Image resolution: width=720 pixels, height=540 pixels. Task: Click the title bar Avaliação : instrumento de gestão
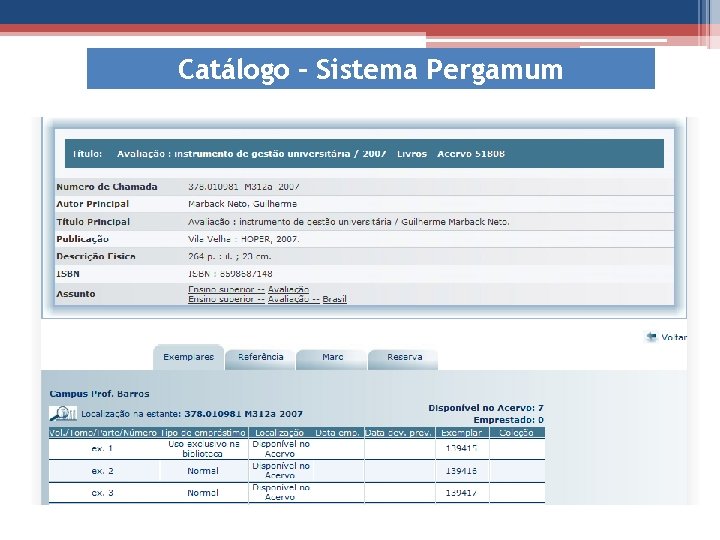point(364,153)
